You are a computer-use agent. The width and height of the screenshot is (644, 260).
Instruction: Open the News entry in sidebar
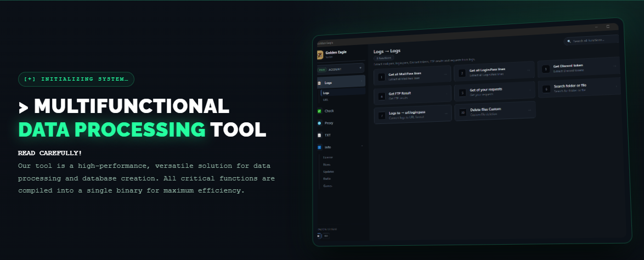327,165
